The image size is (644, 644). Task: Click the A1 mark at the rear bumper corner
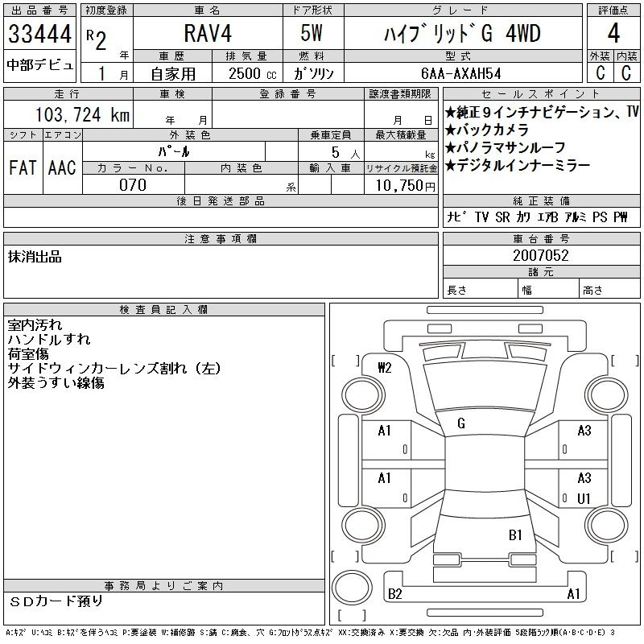tap(573, 594)
